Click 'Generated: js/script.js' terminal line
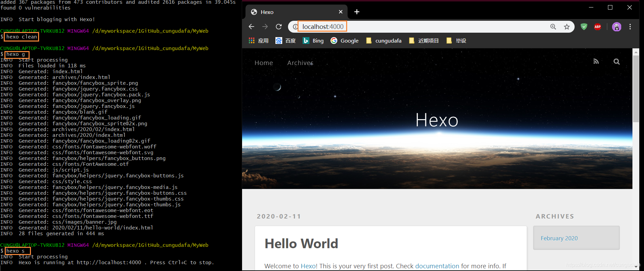This screenshot has height=271, width=644. pyautogui.click(x=54, y=170)
